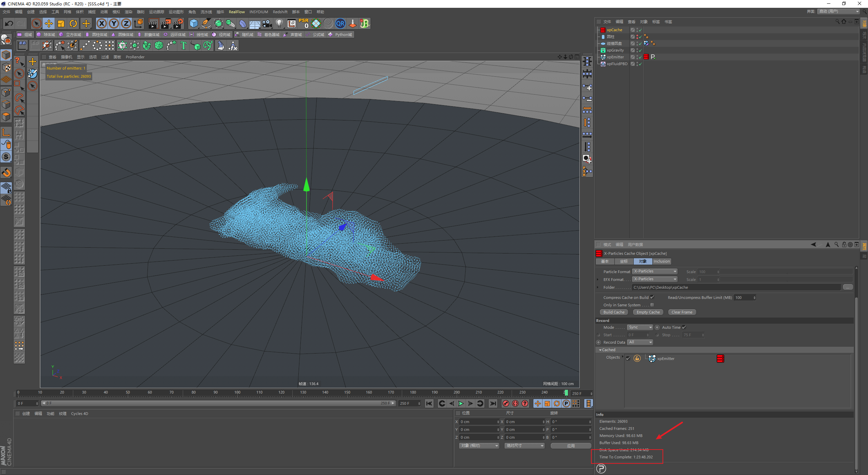The image size is (868, 475).
Task: Click the Empty Cache button
Action: 648,312
